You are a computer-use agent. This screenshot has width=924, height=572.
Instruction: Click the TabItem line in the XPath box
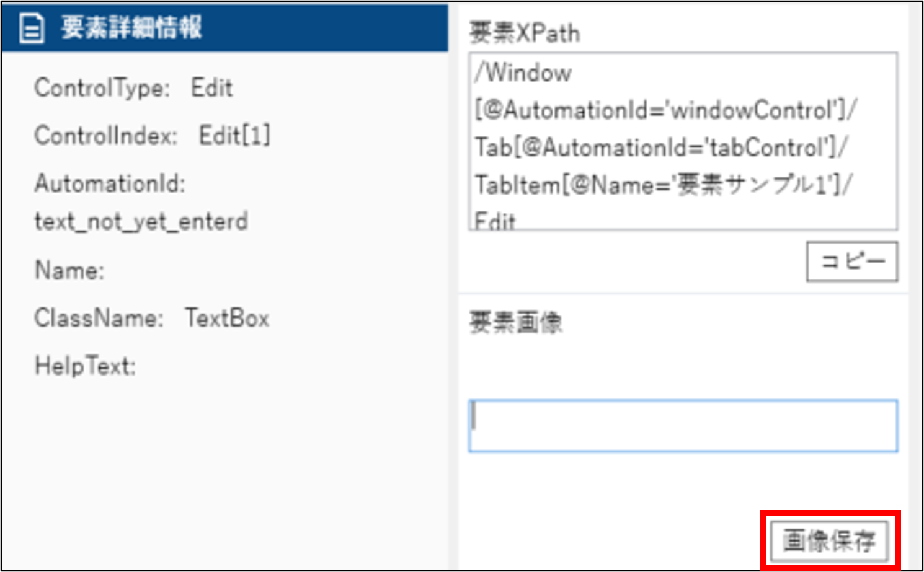pos(664,185)
